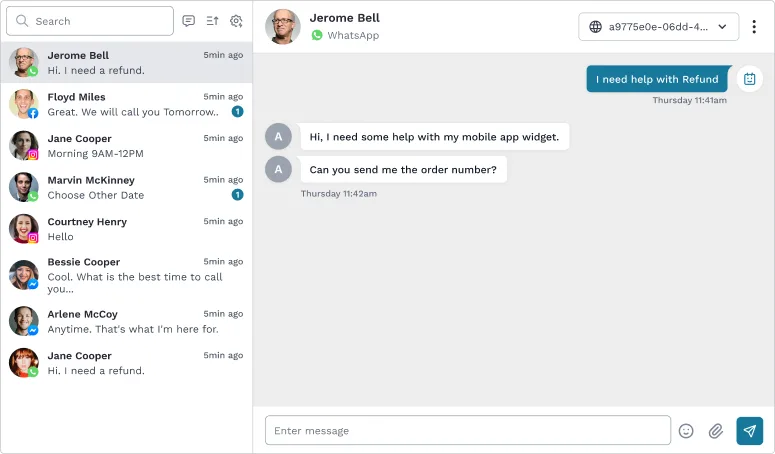This screenshot has height=454, width=775.
Task: Click the 'A' avatar beside the order number message
Action: 278,169
